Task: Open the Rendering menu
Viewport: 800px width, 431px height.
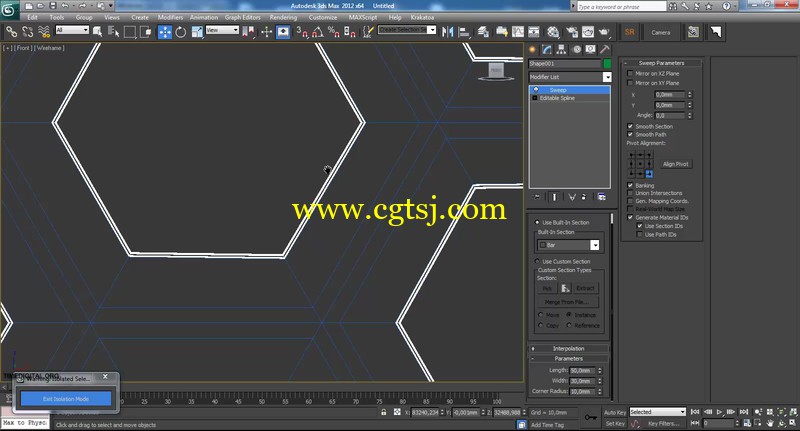Action: coord(283,17)
